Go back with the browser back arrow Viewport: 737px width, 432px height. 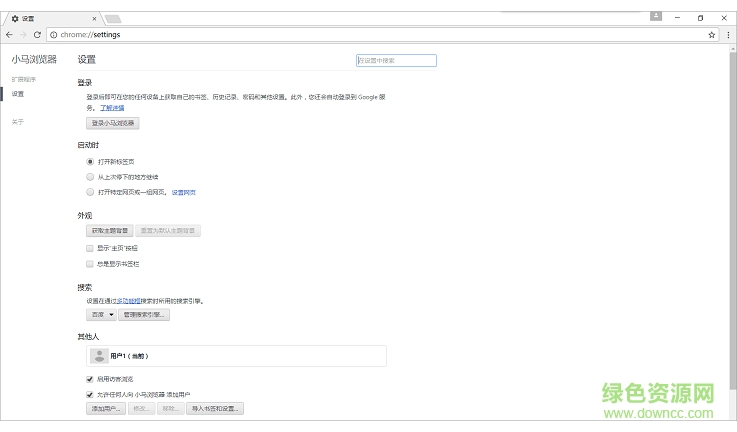pos(9,35)
